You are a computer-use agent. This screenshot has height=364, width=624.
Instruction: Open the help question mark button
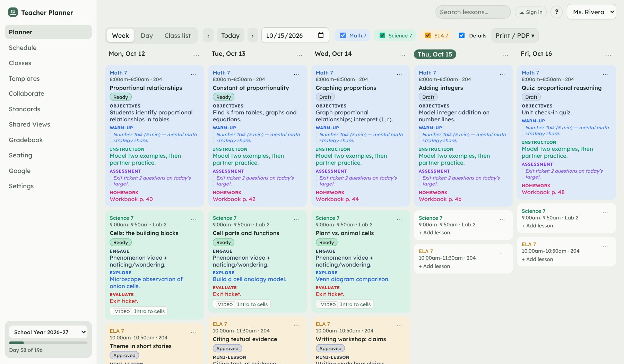557,12
